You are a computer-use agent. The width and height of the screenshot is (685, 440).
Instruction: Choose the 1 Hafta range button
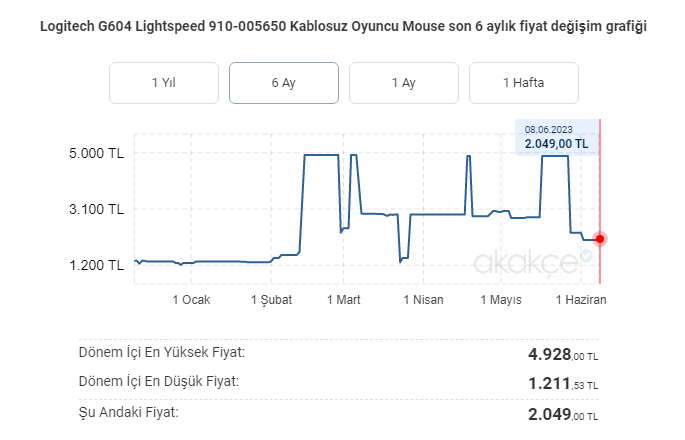pos(524,83)
